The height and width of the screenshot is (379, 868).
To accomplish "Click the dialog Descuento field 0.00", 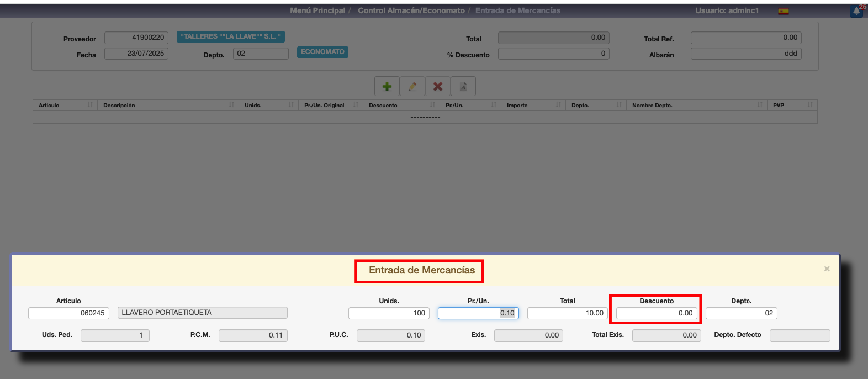I will 657,313.
